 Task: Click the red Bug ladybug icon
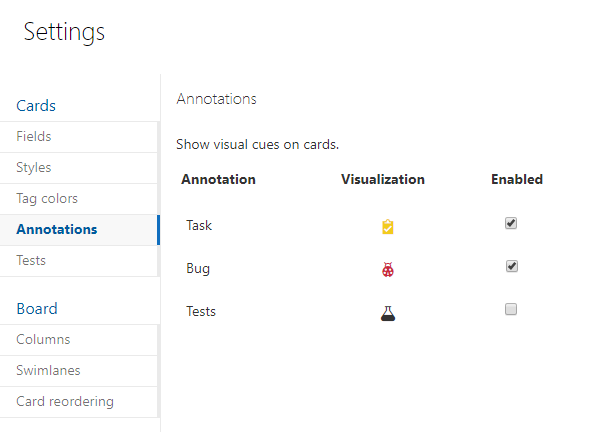[388, 269]
